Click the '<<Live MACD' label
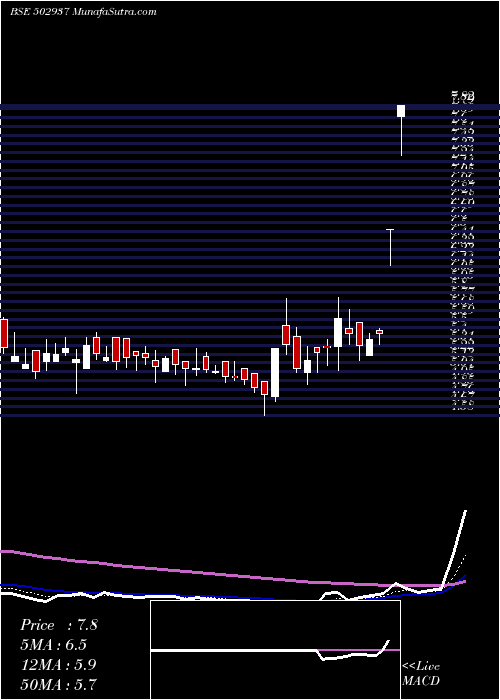 click(x=421, y=673)
